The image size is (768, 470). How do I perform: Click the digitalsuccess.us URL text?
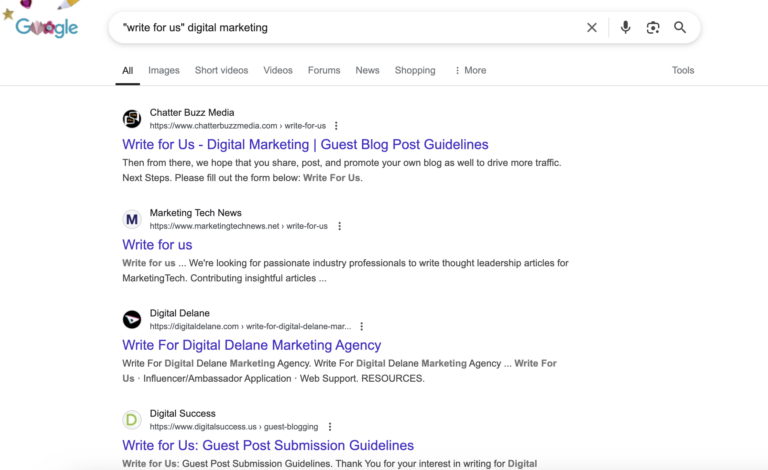click(x=234, y=427)
